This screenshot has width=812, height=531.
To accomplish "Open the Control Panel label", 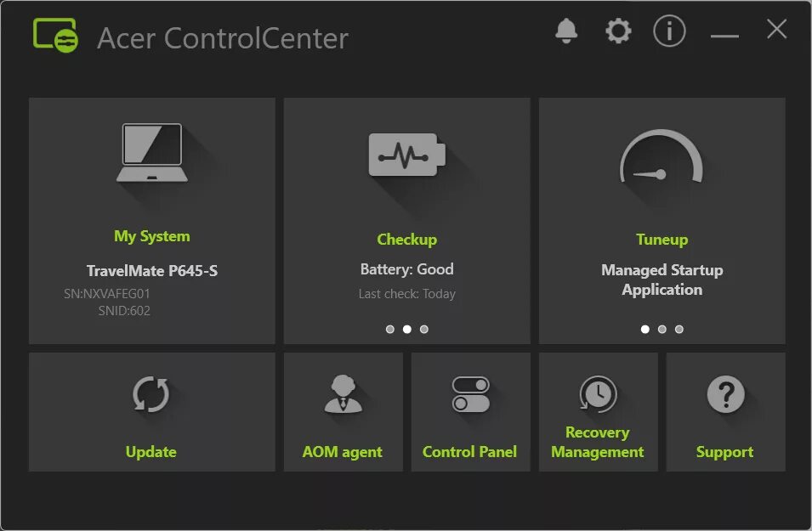I will click(x=469, y=452).
